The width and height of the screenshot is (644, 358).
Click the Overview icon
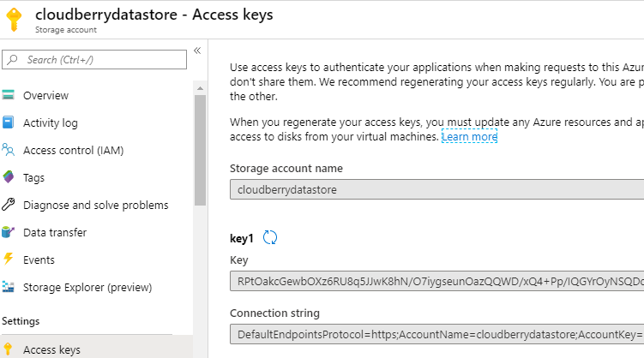point(9,95)
